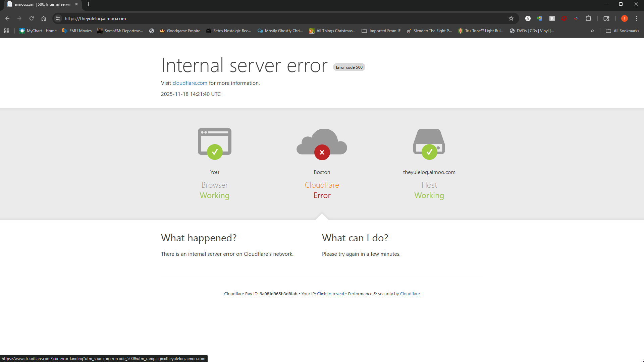Screen dimensions: 644x362
Task: Open the Chrome three-dot menu
Action: [x=637, y=18]
